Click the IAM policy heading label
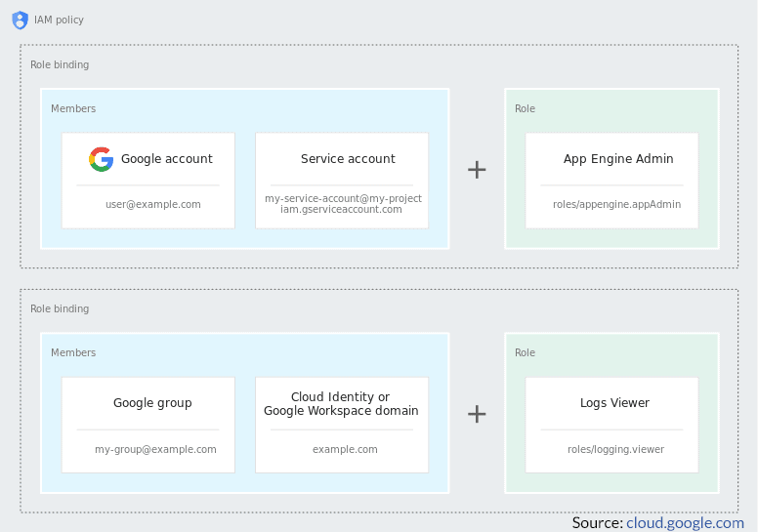 pyautogui.click(x=60, y=20)
